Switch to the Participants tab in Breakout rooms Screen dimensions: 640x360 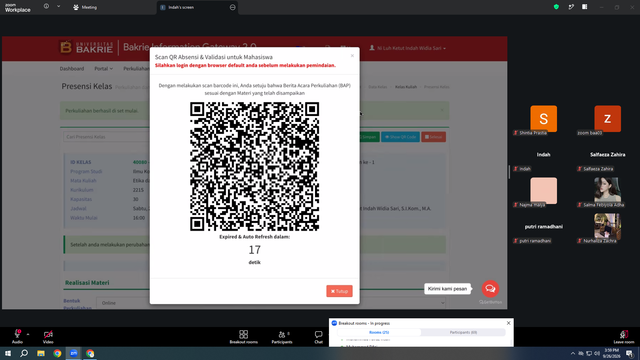click(x=463, y=332)
